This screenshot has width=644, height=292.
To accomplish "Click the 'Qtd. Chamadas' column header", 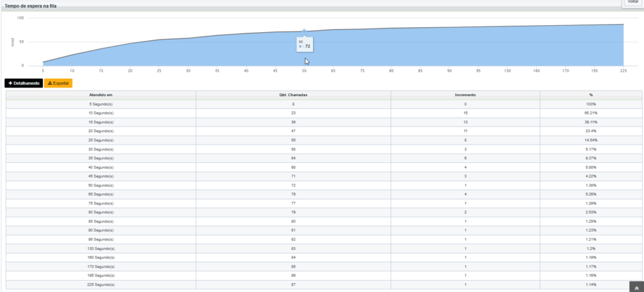I will [293, 95].
